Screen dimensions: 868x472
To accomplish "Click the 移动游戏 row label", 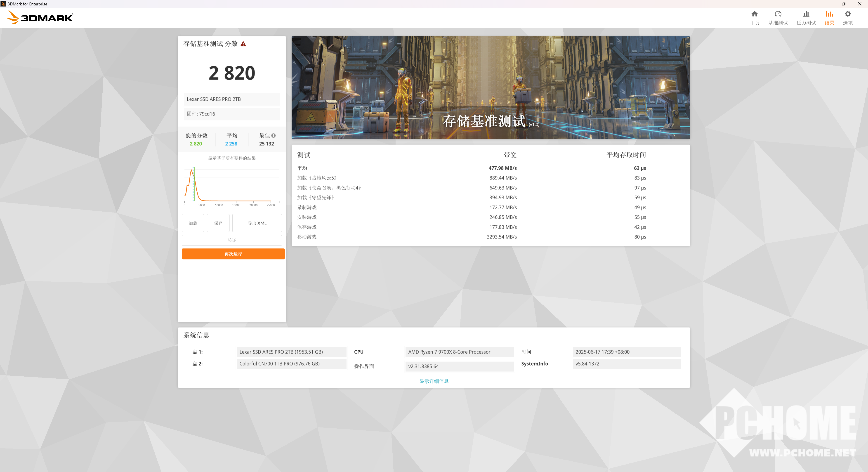I will (x=307, y=236).
